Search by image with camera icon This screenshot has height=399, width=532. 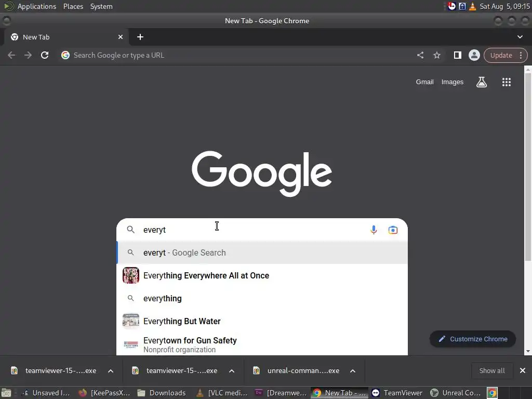pos(393,230)
